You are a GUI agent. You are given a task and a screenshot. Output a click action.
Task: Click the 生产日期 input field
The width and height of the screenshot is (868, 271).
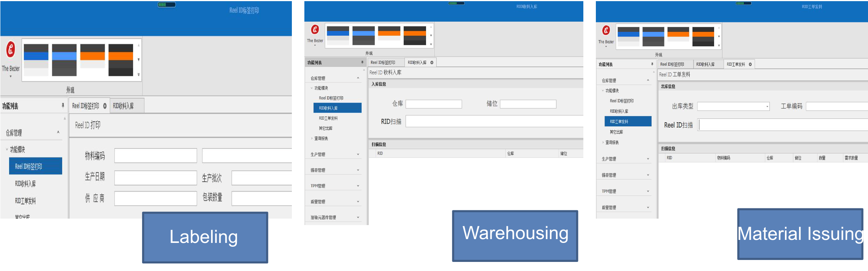[x=155, y=178]
